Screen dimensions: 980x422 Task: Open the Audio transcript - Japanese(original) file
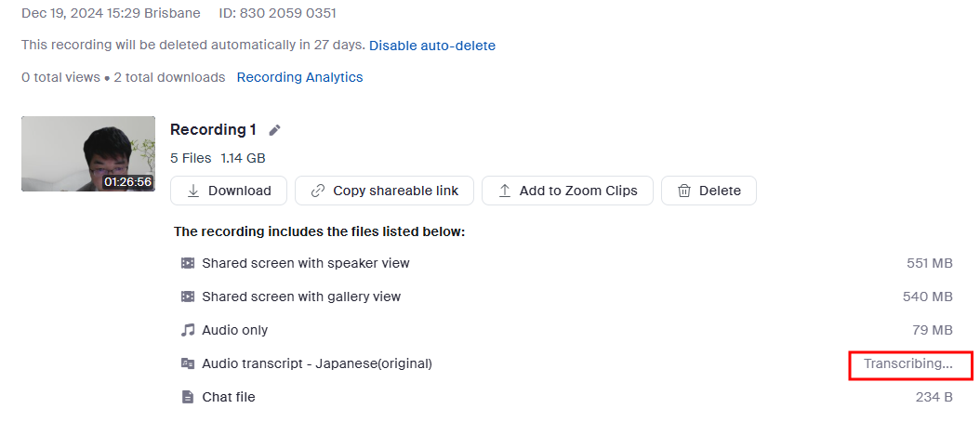(317, 363)
